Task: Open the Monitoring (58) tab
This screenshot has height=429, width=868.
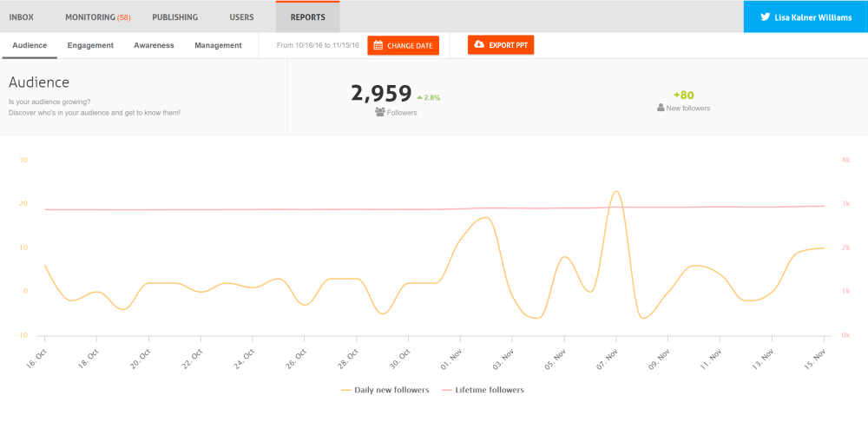Action: (x=97, y=17)
